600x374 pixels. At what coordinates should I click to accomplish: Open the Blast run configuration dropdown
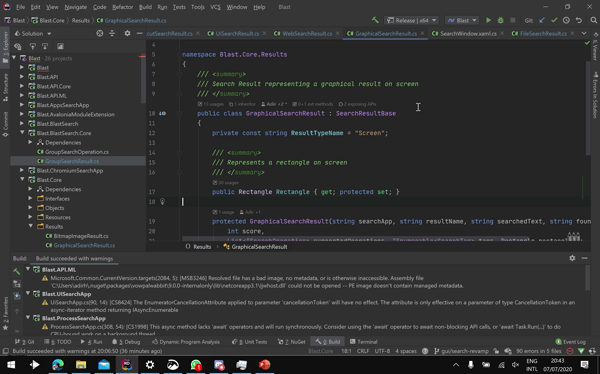pos(462,20)
